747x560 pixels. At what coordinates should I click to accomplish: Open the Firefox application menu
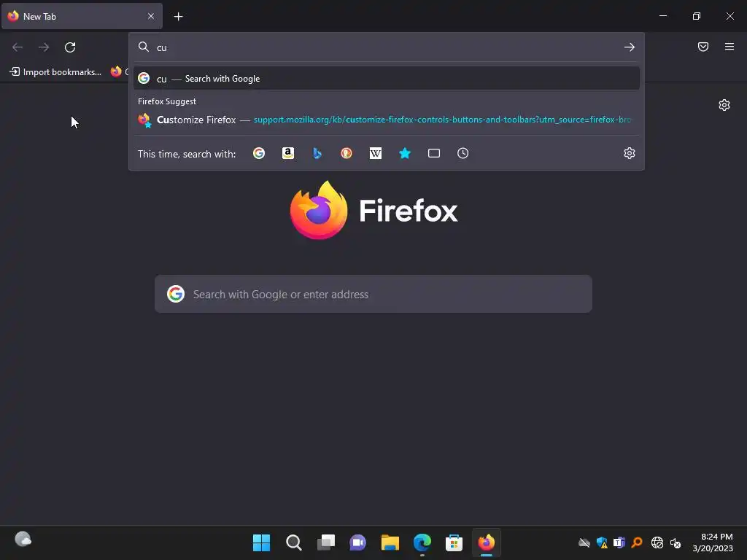(729, 47)
